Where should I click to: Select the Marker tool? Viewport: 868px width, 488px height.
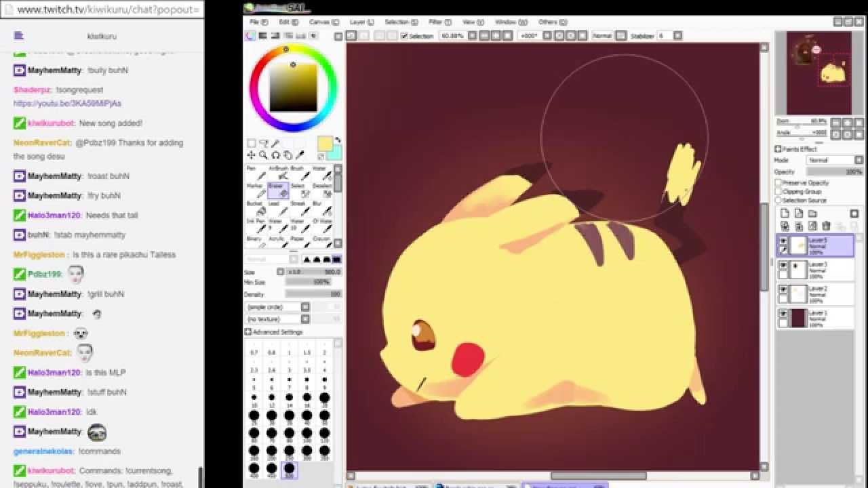click(255, 190)
